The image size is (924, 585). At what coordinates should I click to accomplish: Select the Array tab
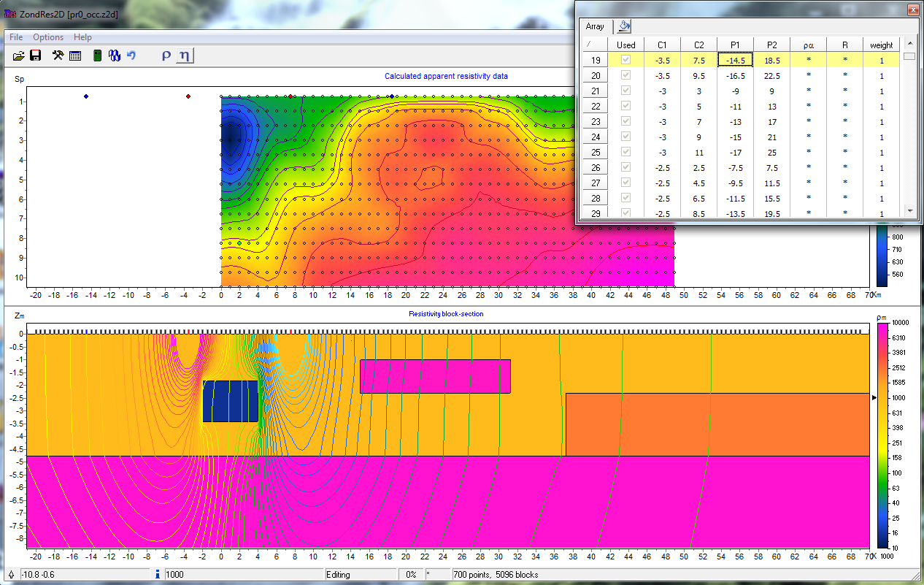click(595, 26)
